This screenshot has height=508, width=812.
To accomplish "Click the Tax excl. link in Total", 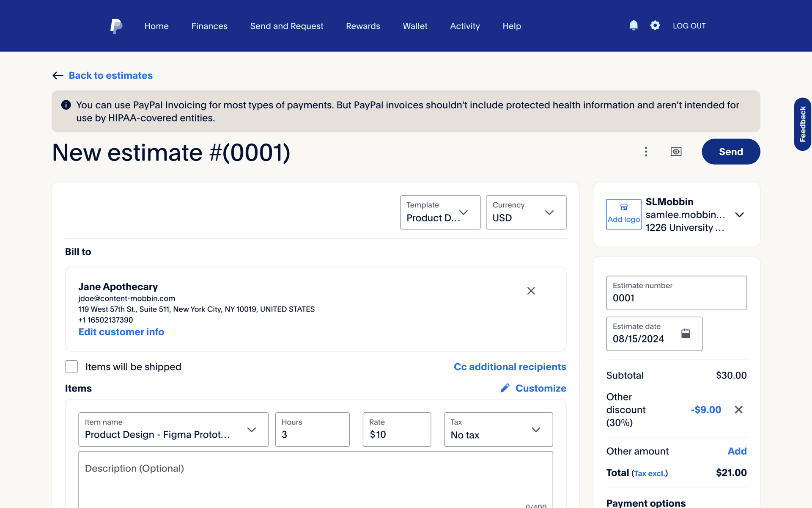I will click(x=650, y=473).
